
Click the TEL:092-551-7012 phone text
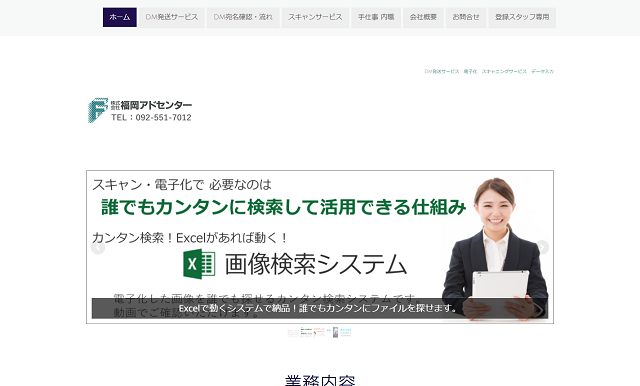click(x=151, y=118)
